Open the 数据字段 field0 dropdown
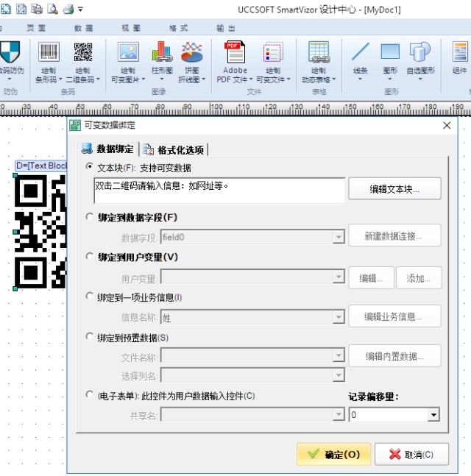471x476 pixels. [x=339, y=237]
